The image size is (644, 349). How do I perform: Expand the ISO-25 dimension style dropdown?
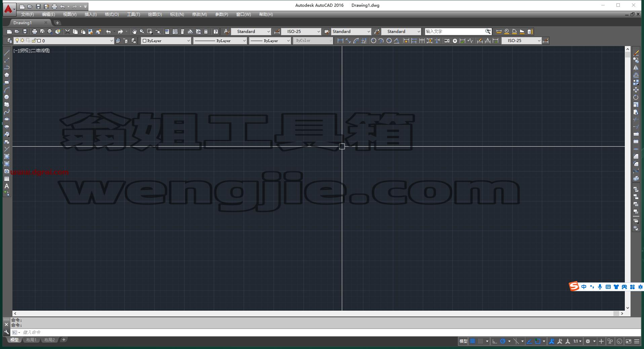click(x=301, y=31)
